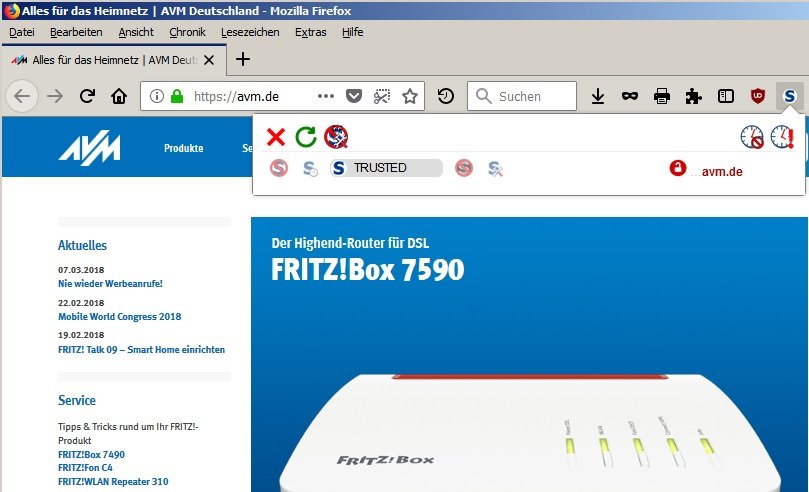This screenshot has height=492, width=809.
Task: Bookmark this page with star
Action: tap(410, 96)
